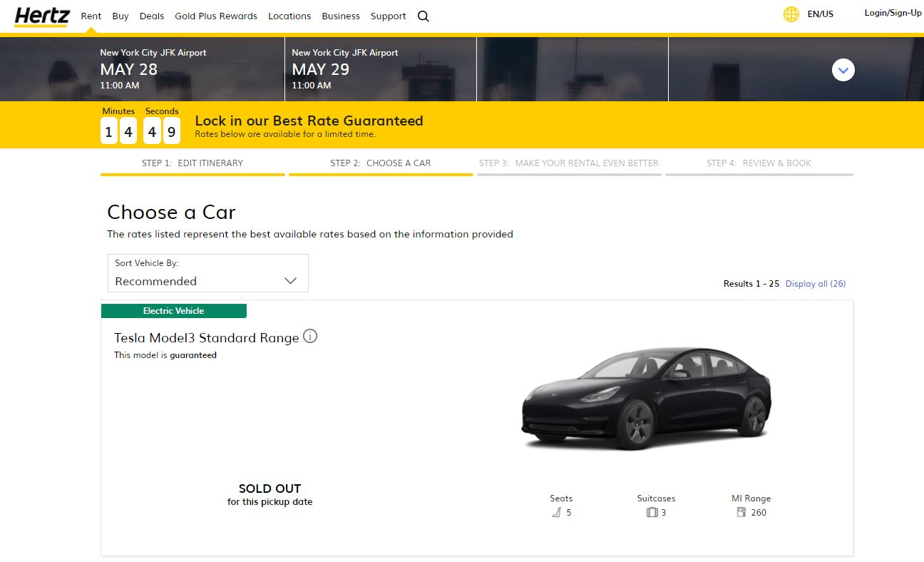
Task: Click the Hertz logo
Action: [x=41, y=16]
